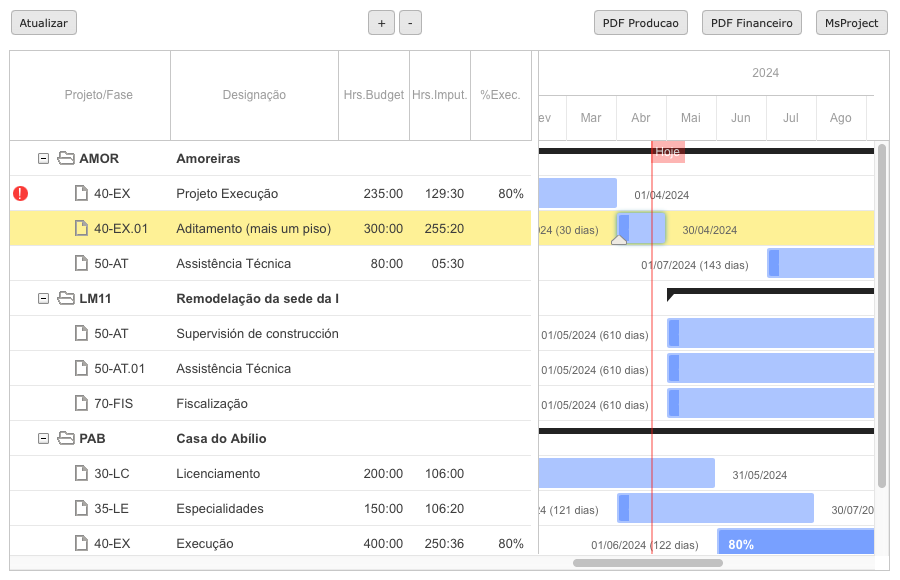
Task: Open the PDF Financeiro export
Action: pyautogui.click(x=751, y=23)
